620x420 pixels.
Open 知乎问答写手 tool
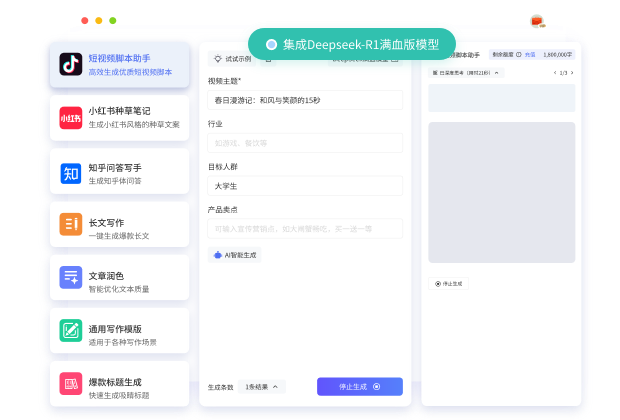(119, 171)
